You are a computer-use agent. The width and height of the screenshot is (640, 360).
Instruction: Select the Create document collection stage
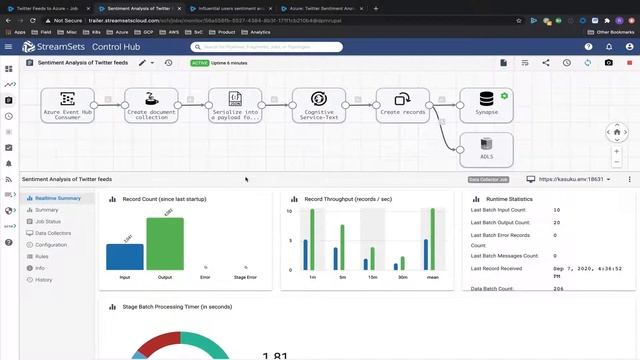151,105
